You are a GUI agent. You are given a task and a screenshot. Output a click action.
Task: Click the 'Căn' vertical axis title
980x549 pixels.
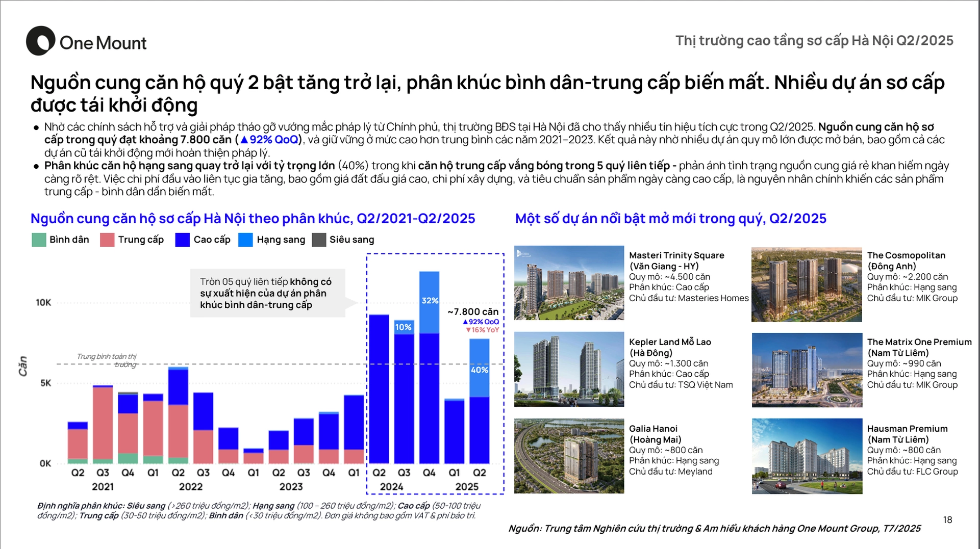click(23, 367)
